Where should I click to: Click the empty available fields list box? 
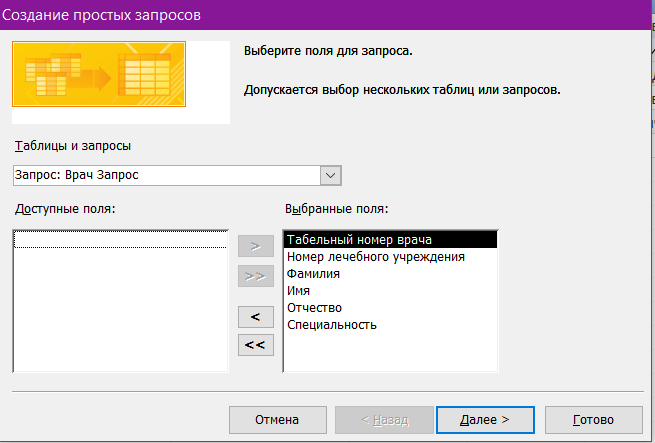coord(121,301)
